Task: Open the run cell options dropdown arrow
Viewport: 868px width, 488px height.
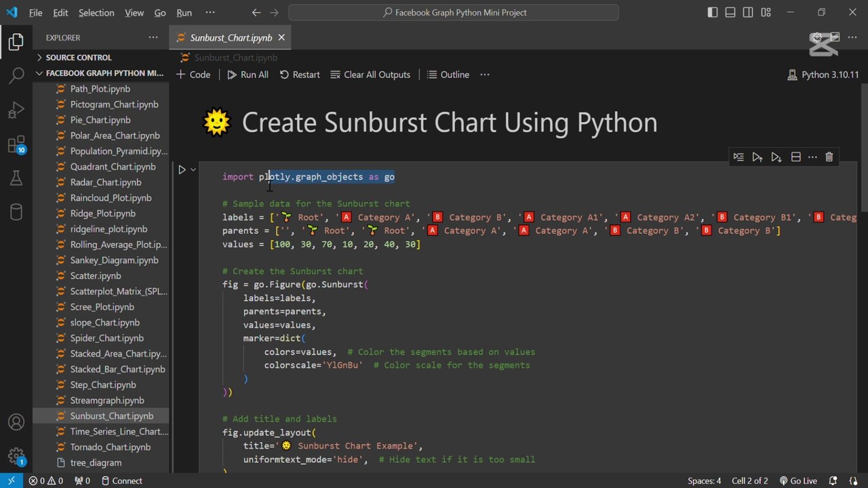Action: tap(193, 170)
